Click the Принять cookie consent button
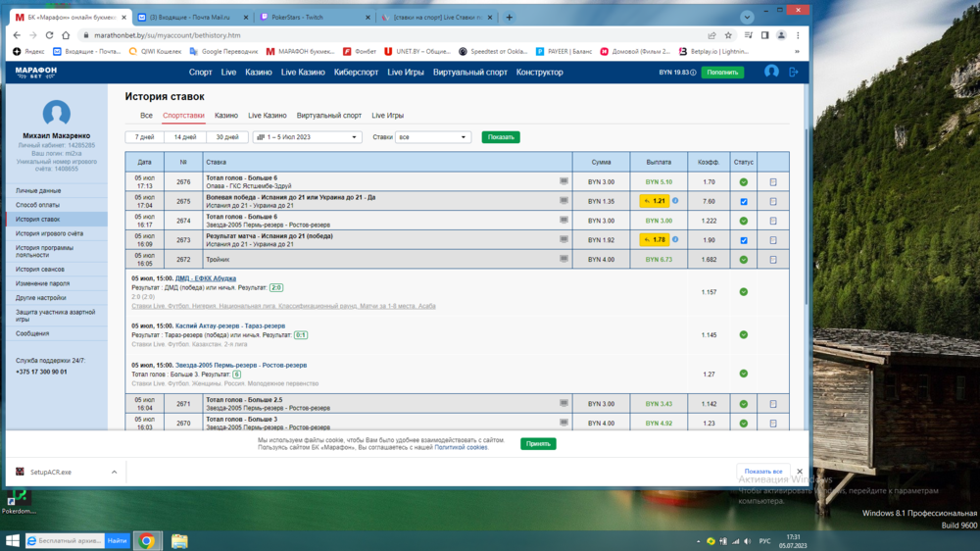980x551 pixels. [538, 443]
